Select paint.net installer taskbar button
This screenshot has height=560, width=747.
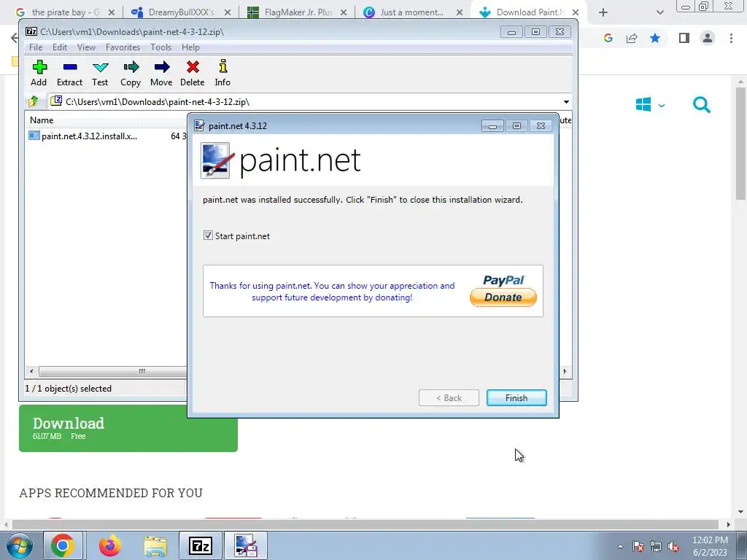(246, 545)
